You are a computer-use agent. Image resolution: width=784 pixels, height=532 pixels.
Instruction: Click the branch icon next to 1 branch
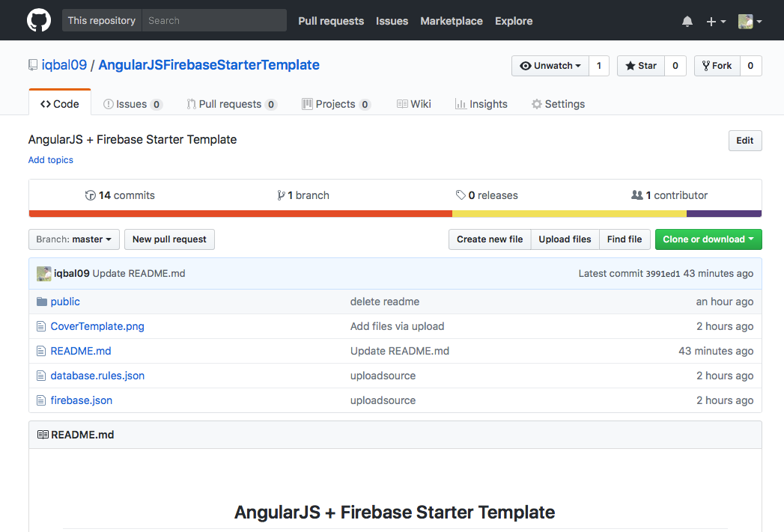[x=281, y=195]
